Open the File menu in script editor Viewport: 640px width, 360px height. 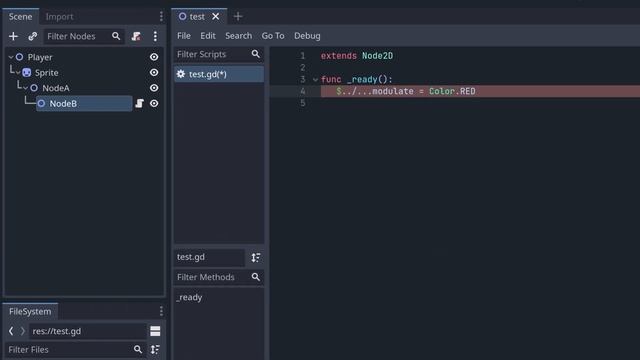(x=184, y=36)
